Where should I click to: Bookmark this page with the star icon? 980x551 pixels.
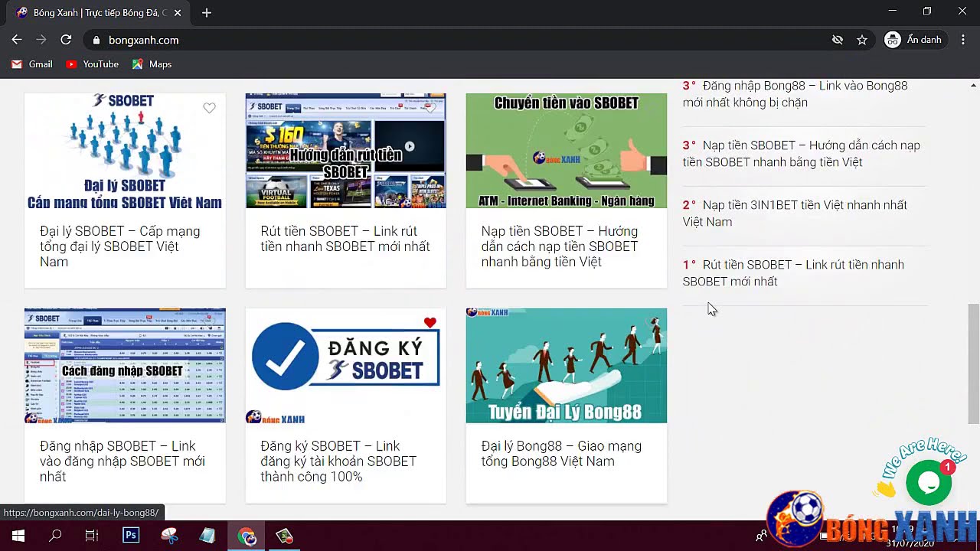click(x=862, y=40)
